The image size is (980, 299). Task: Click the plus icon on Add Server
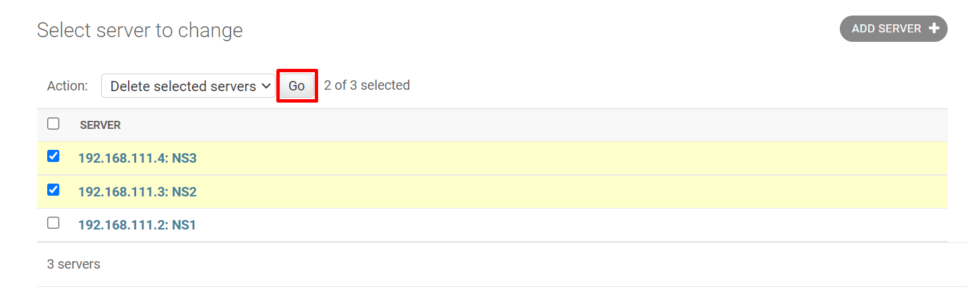tap(933, 28)
